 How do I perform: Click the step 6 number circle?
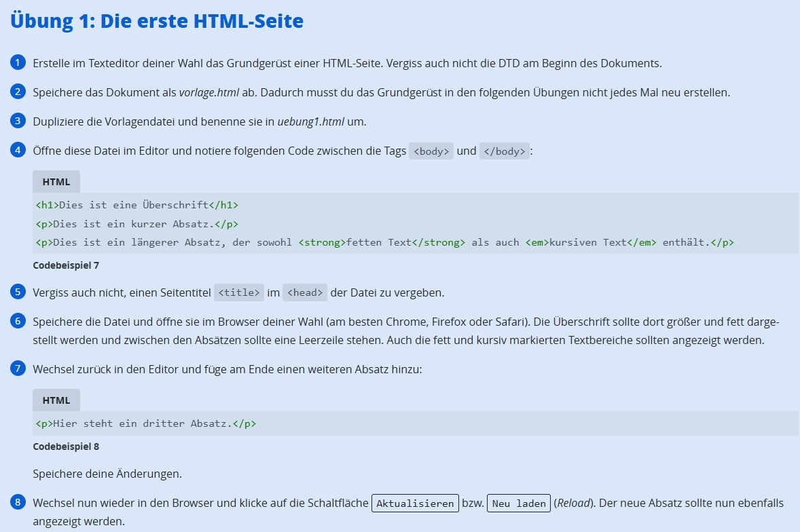(18, 321)
